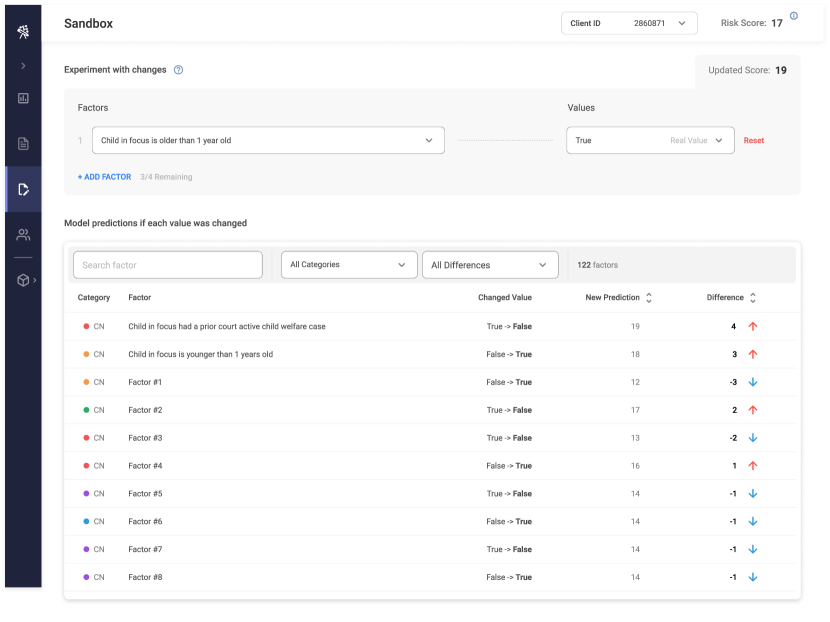Click help icon beside Experiment with changes
This screenshot has width=830, height=622.
178,70
